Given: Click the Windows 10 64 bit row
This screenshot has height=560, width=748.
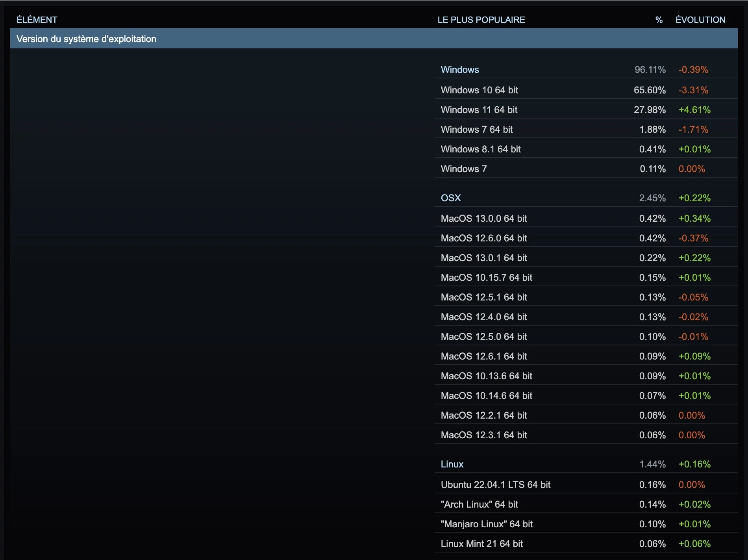Looking at the screenshot, I should click(x=479, y=90).
